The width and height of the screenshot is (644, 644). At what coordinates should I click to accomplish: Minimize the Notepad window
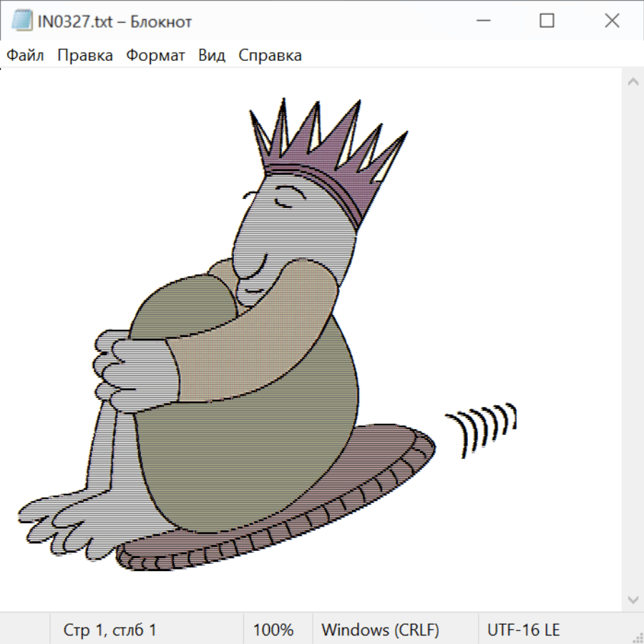(483, 21)
